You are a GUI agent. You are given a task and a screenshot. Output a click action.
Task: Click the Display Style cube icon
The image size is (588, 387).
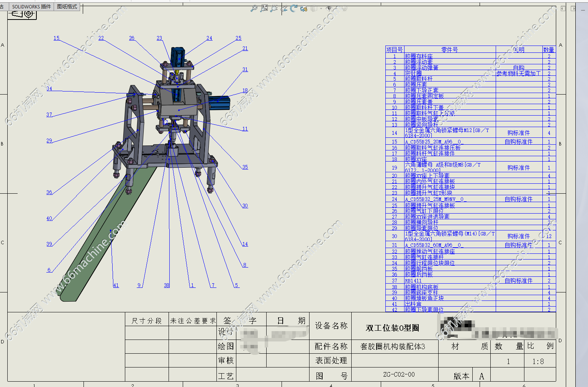[x=313, y=8]
